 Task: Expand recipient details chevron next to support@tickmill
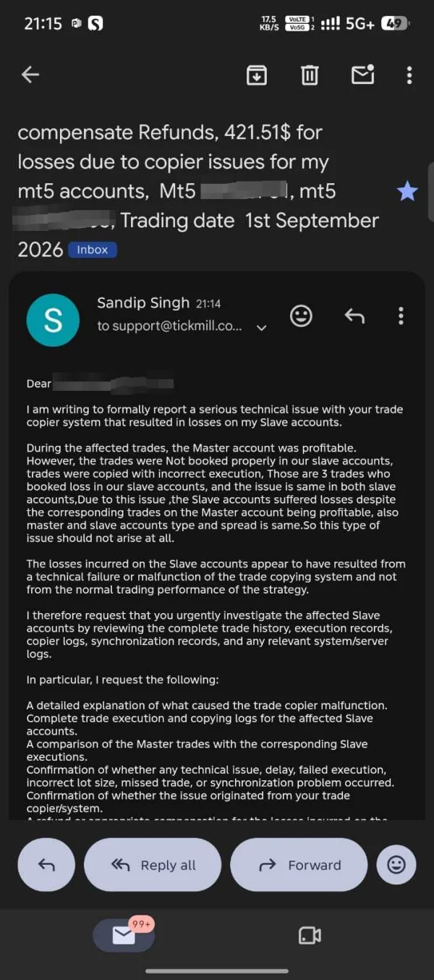[262, 327]
